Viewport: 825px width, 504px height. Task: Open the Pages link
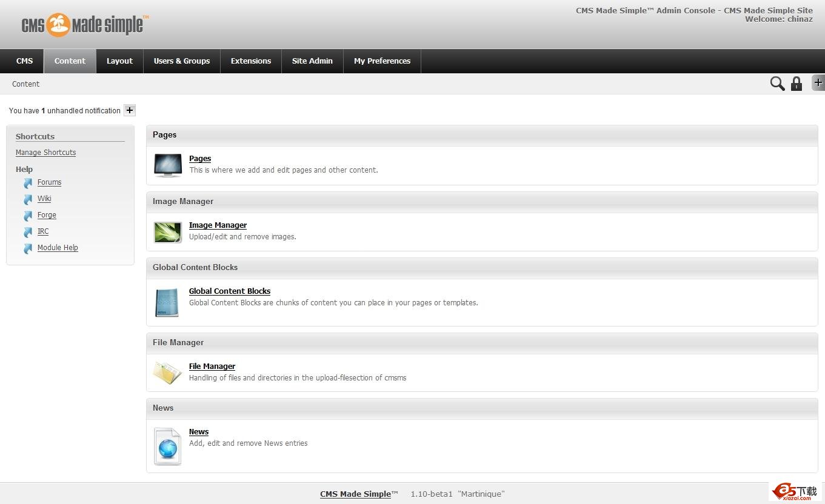(x=200, y=159)
